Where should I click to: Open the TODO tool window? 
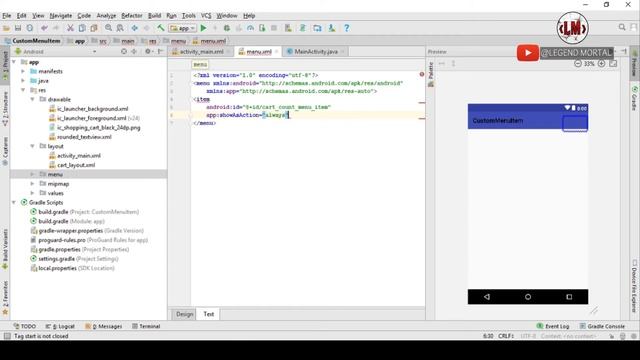(25, 326)
